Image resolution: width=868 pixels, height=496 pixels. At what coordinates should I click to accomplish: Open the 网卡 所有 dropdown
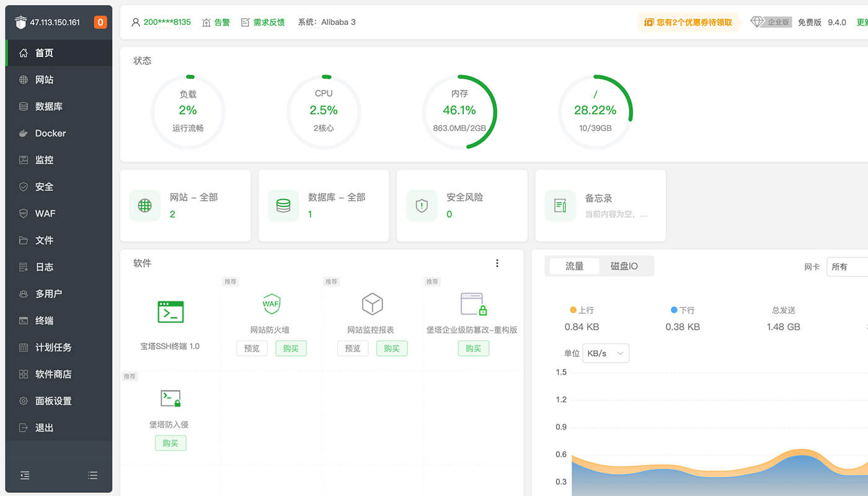point(847,267)
